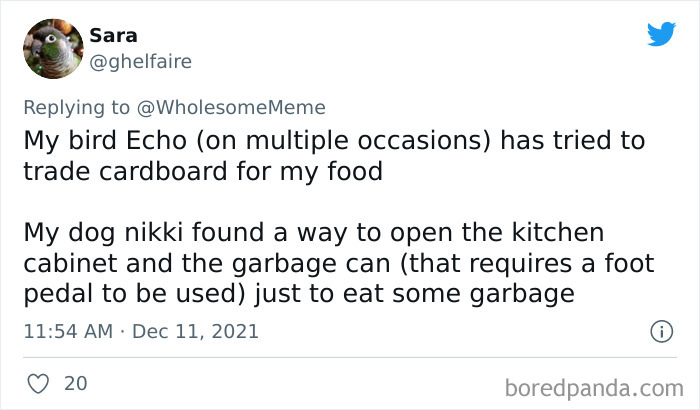Screen dimensions: 700x410
Task: Click the like count of 20
Action: 75,383
